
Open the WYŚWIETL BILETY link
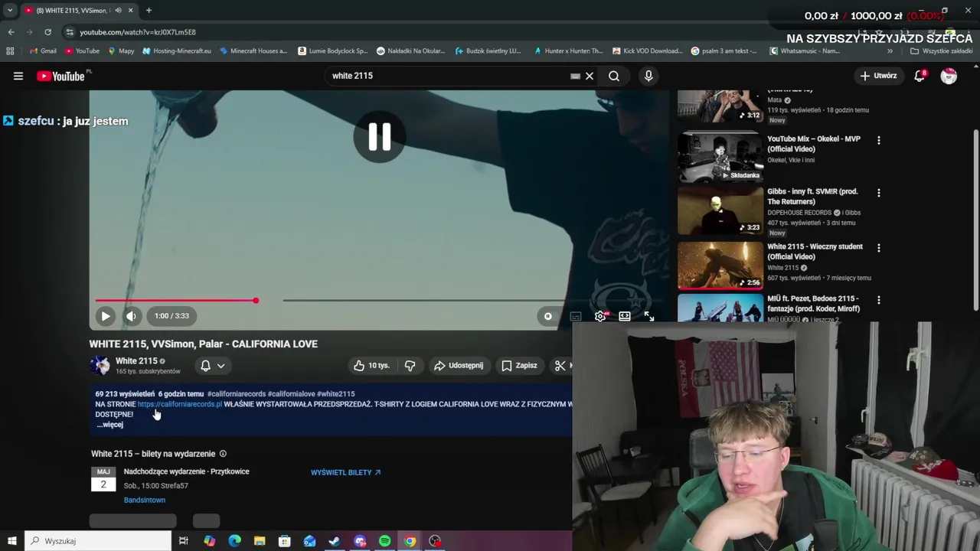pos(346,472)
